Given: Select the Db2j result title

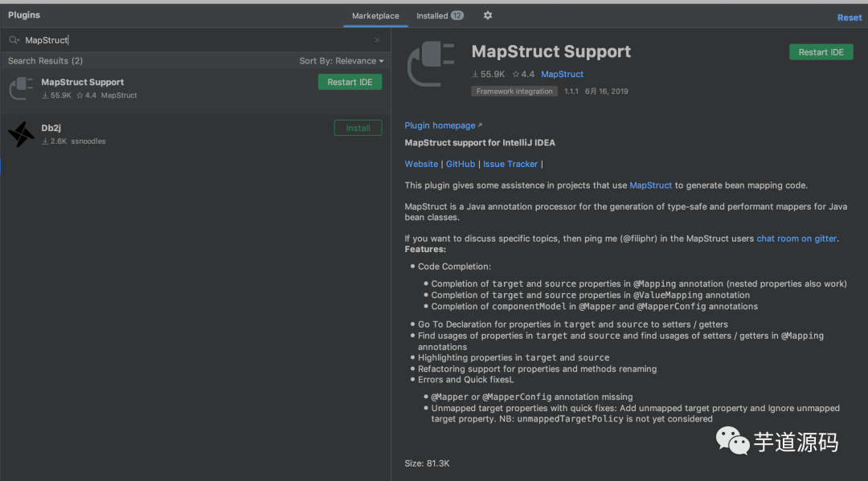Looking at the screenshot, I should [x=51, y=128].
